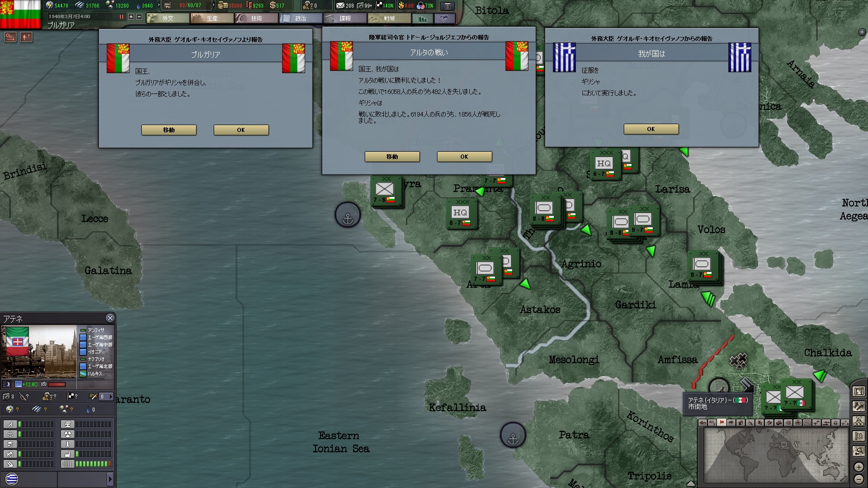Open the 外交 diplomacy tab
Viewport: 868px width, 488px height.
[x=168, y=19]
